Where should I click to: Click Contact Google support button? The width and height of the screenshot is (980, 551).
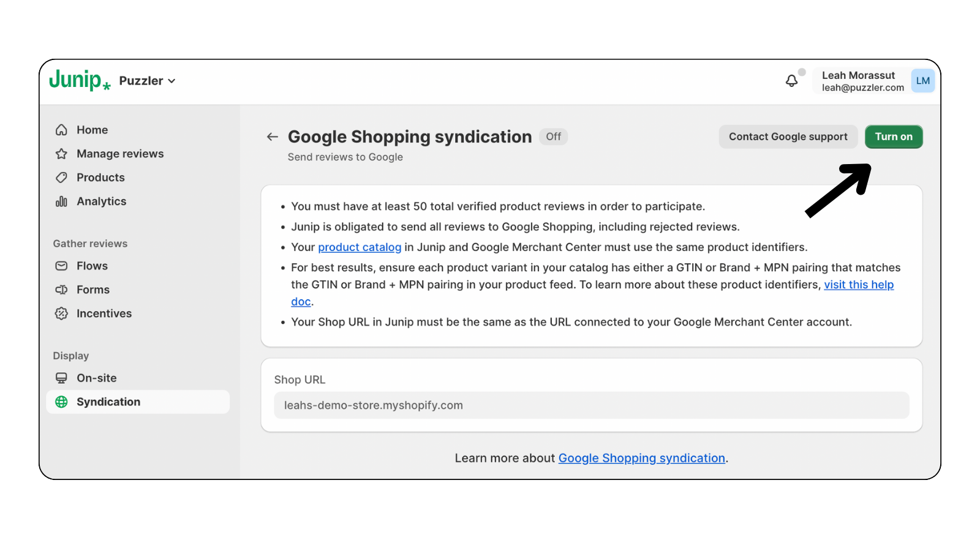pyautogui.click(x=788, y=137)
